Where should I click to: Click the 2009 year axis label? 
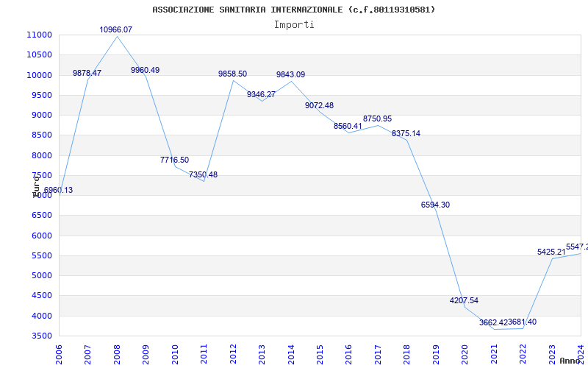[146, 355]
